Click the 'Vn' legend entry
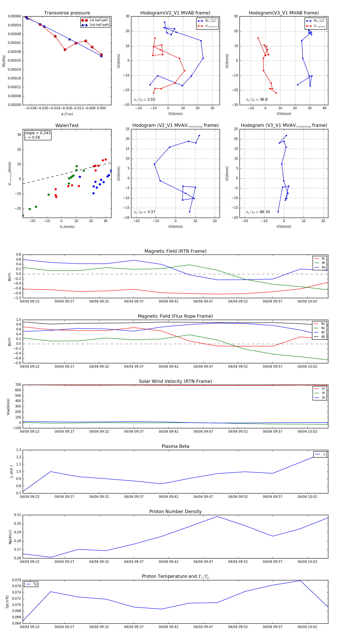The image size is (351, 644). pos(320,398)
